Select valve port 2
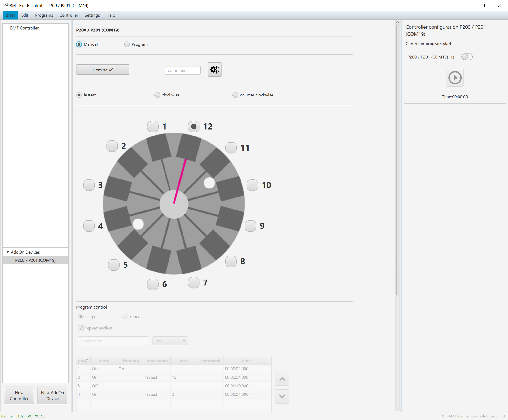The height and width of the screenshot is (420, 508). [x=112, y=146]
